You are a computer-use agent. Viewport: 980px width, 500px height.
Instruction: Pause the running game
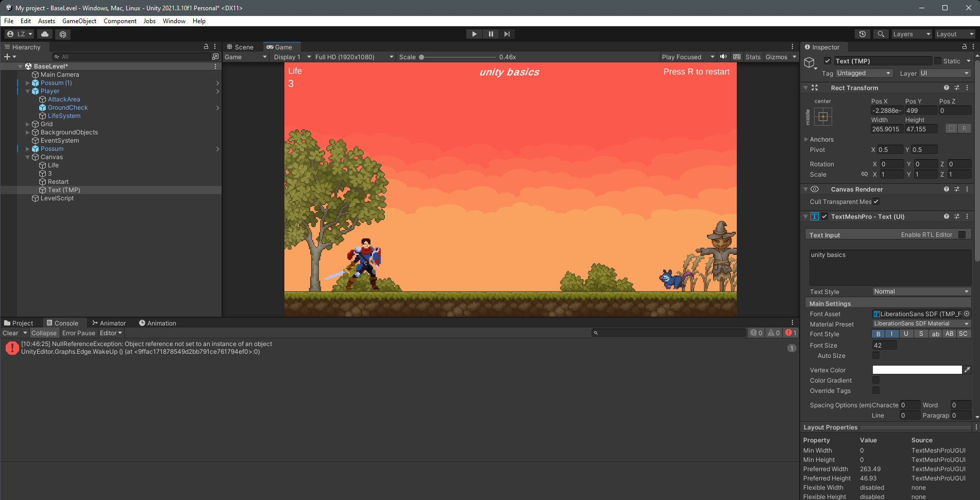point(491,33)
